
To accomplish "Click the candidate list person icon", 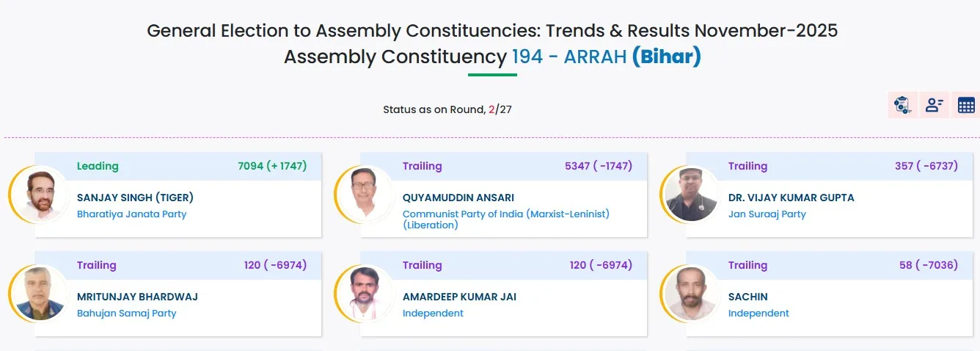I will tap(935, 105).
